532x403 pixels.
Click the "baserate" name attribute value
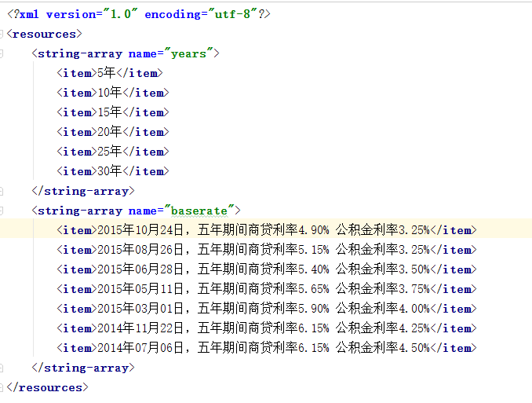[199, 211]
